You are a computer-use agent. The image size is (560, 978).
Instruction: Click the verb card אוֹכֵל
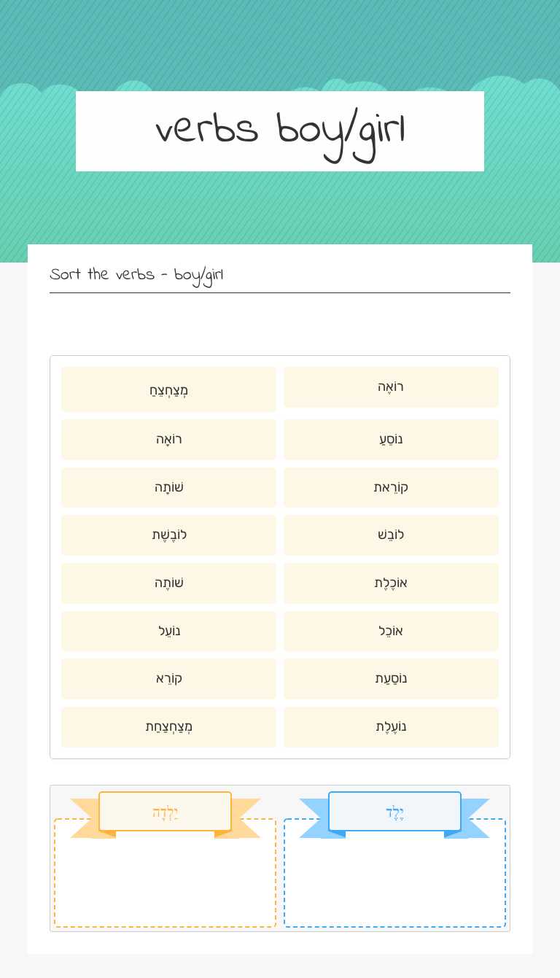coord(392,631)
